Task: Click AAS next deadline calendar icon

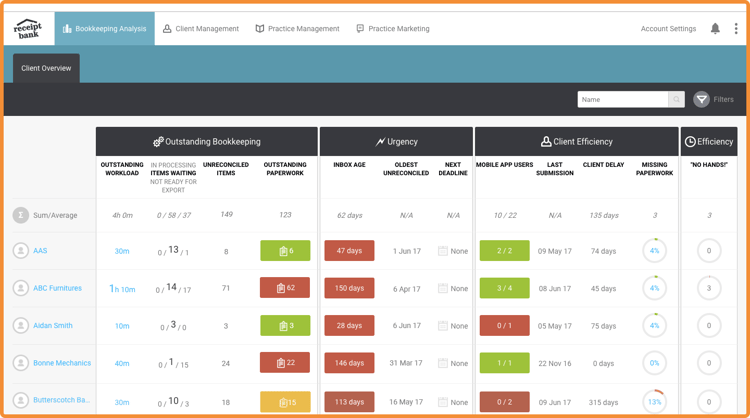Action: [x=443, y=251]
